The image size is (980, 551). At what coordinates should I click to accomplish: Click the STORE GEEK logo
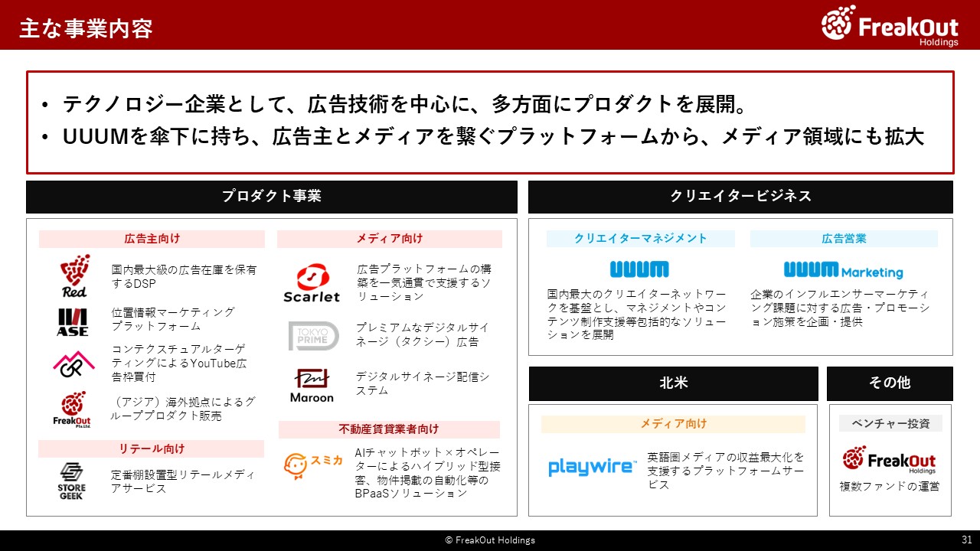pyautogui.click(x=71, y=481)
